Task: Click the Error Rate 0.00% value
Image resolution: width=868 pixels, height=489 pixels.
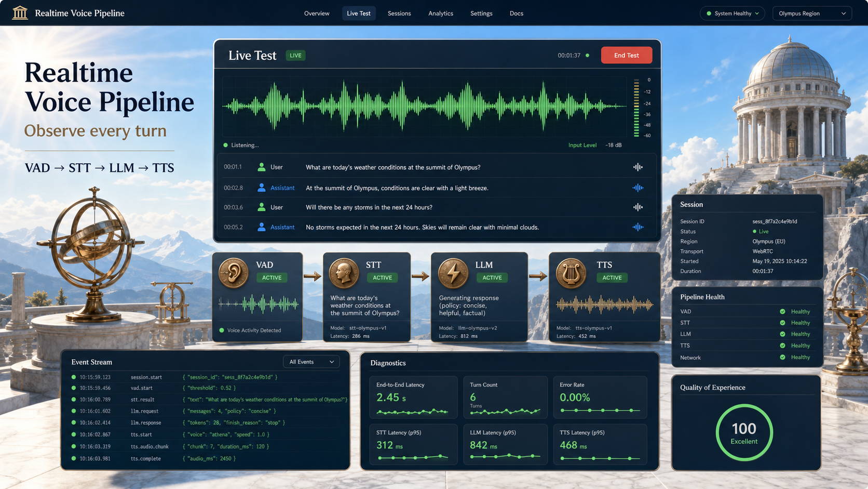Action: 575,398
